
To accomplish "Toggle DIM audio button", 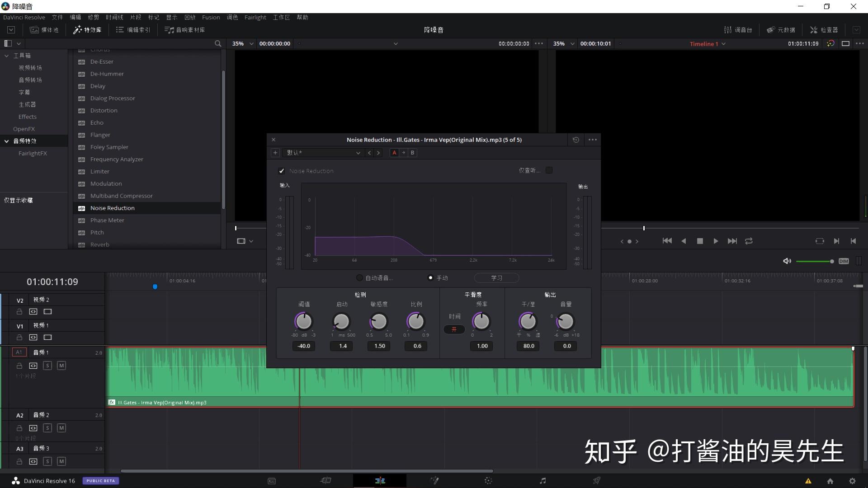I will pos(844,261).
